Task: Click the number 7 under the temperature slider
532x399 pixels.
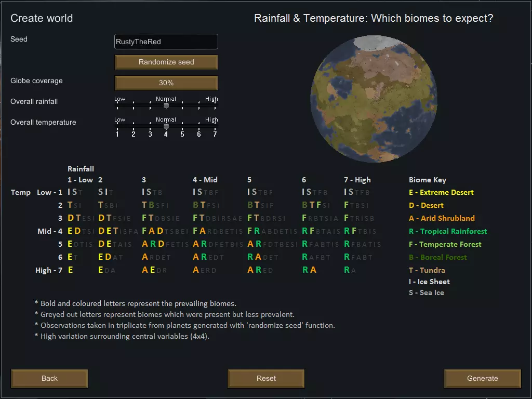Action: [x=215, y=135]
